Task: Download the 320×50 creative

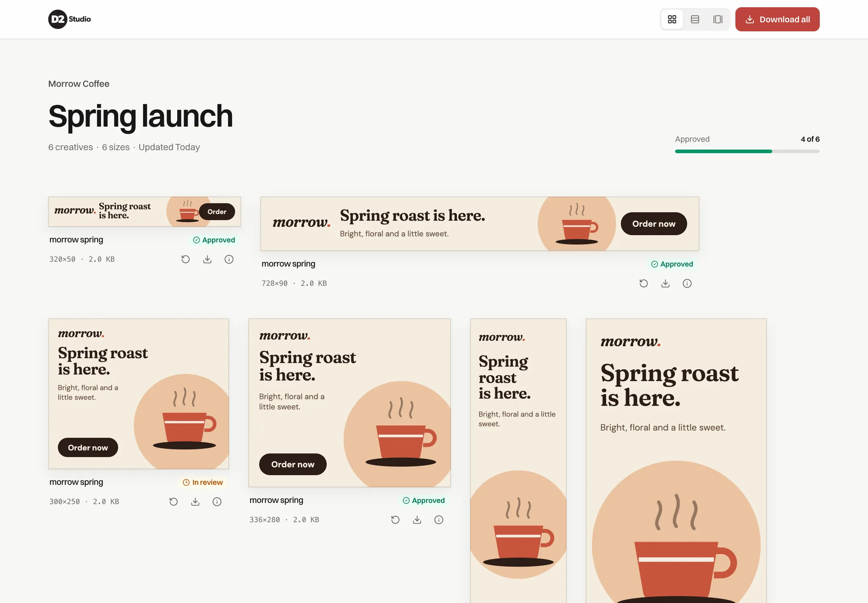Action: tap(207, 259)
